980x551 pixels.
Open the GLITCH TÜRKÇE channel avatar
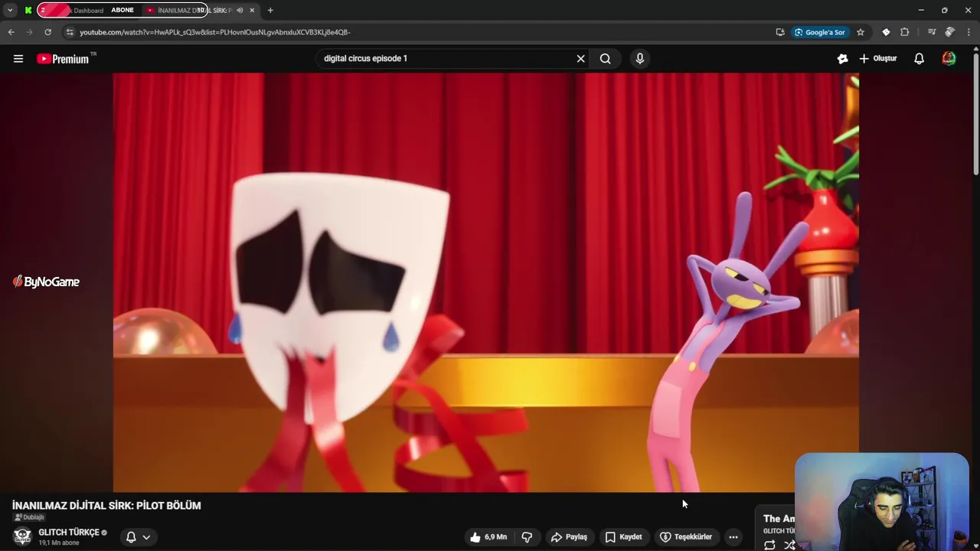click(x=22, y=536)
